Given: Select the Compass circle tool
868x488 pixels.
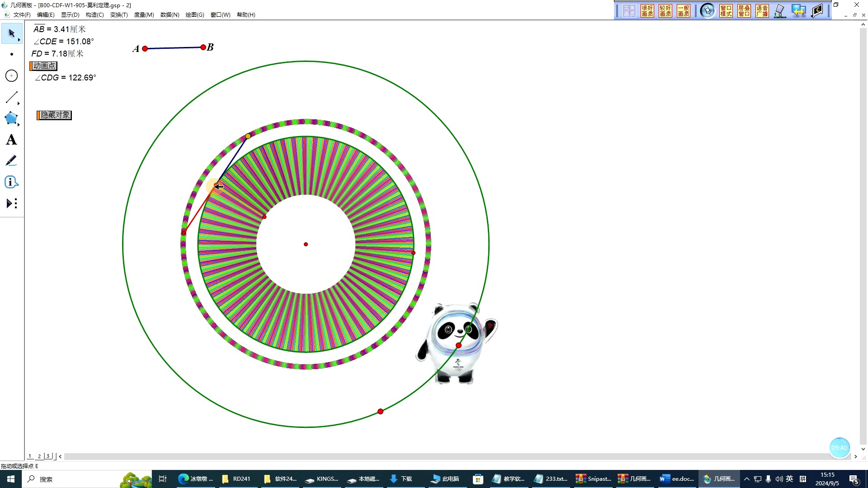Looking at the screenshot, I should pyautogui.click(x=12, y=75).
